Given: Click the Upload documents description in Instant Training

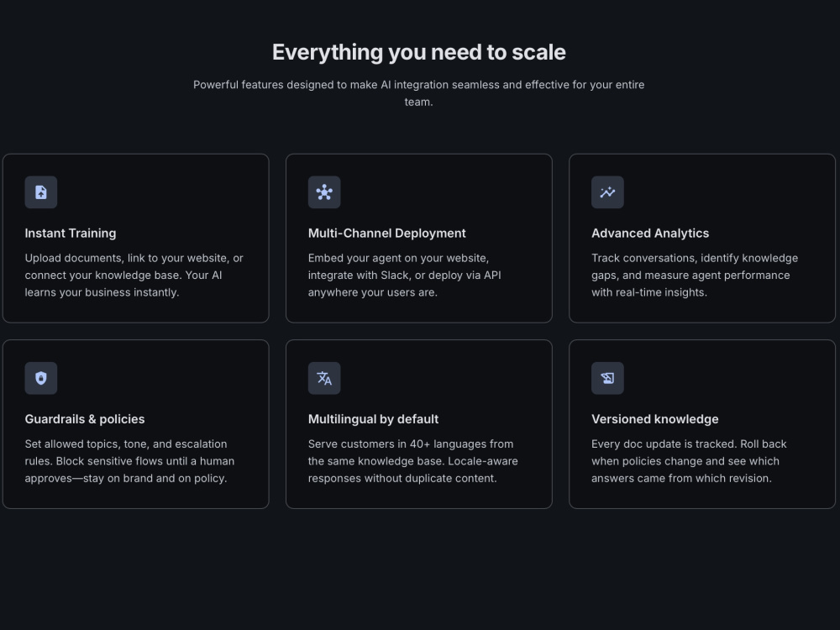Looking at the screenshot, I should [134, 276].
